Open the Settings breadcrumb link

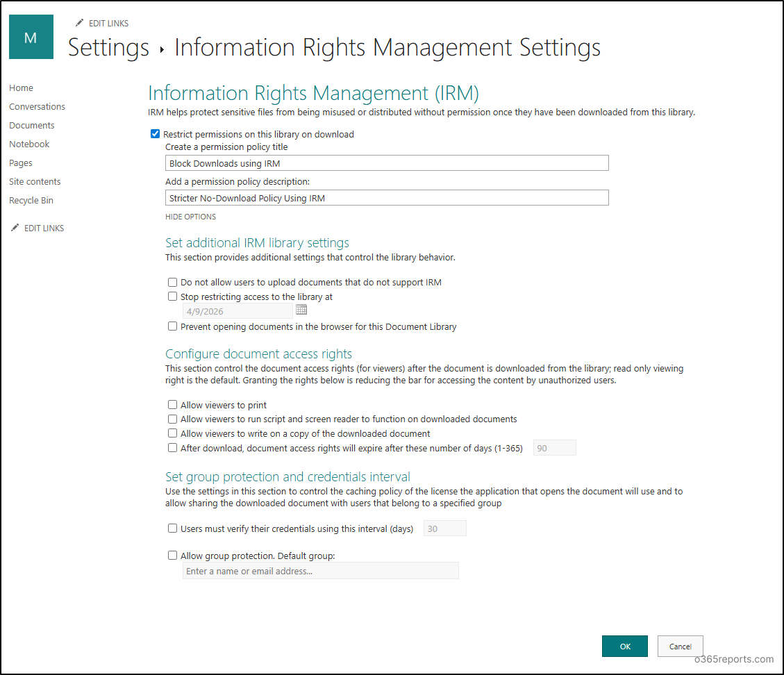point(108,47)
